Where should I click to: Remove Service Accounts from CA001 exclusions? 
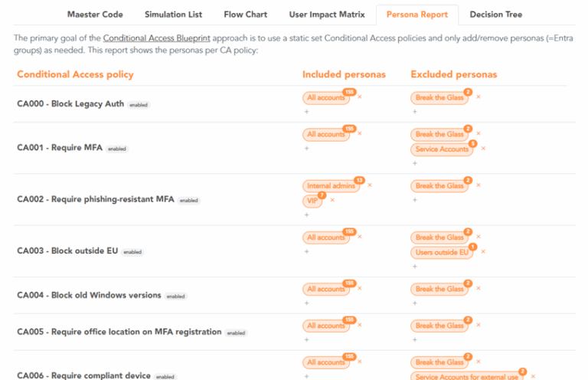pos(483,149)
